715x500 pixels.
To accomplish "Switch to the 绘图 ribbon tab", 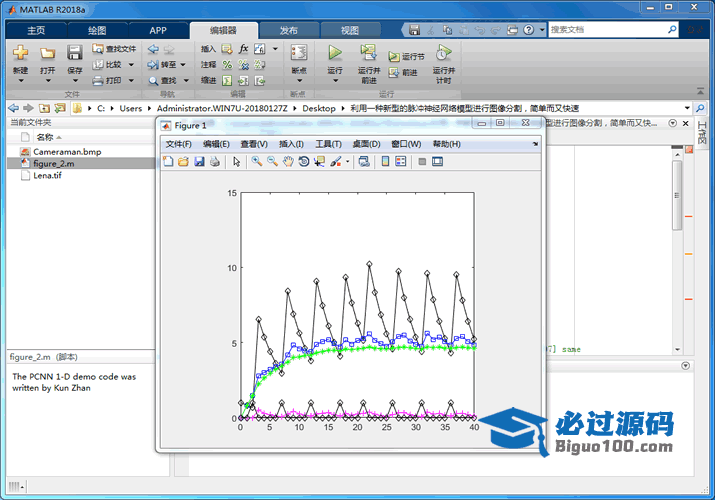I will tap(97, 30).
